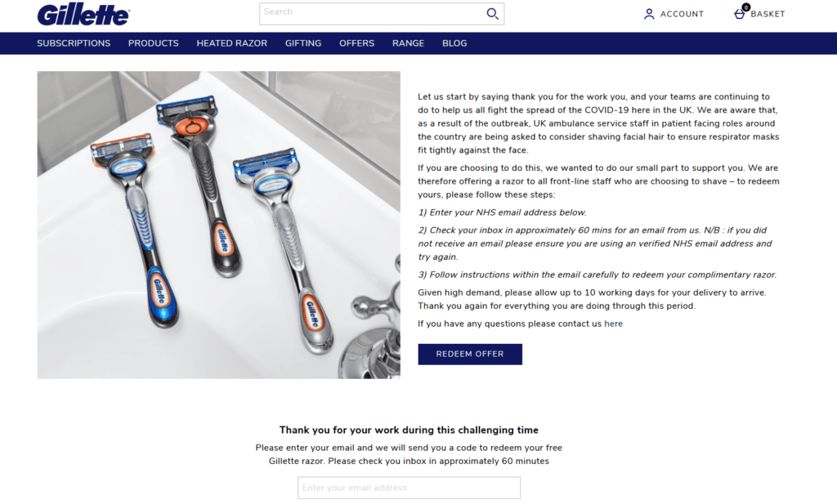Image resolution: width=837 pixels, height=504 pixels.
Task: Open the basket icon
Action: (x=739, y=15)
